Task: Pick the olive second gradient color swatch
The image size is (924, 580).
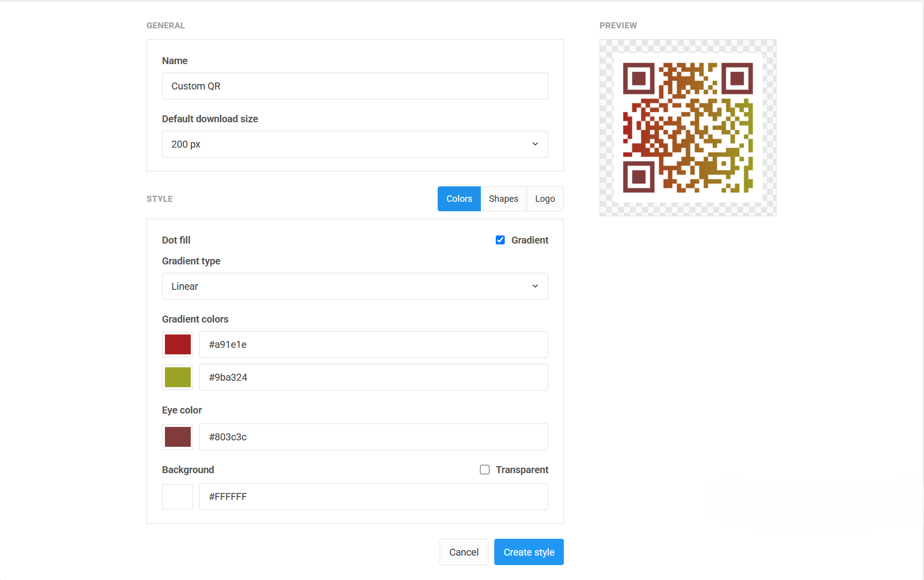Action: (177, 377)
